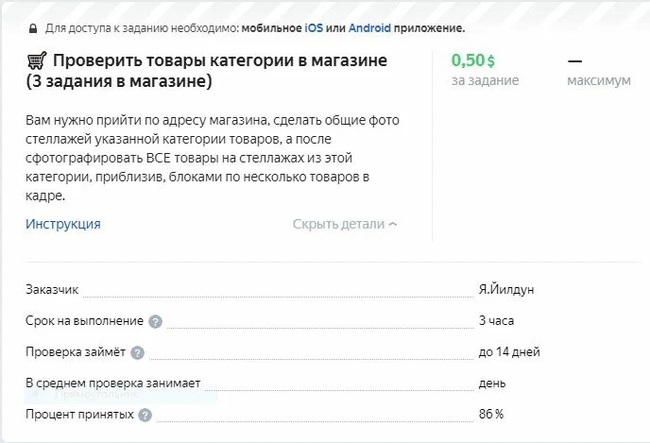Click the 86 % accepted percentage value
Viewport: 650px width, 443px height.
point(491,414)
